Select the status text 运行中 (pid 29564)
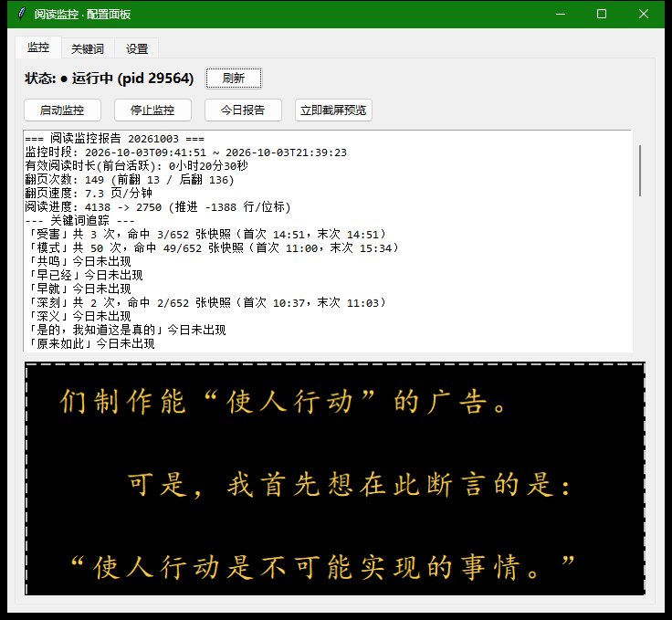The image size is (672, 620). 133,79
